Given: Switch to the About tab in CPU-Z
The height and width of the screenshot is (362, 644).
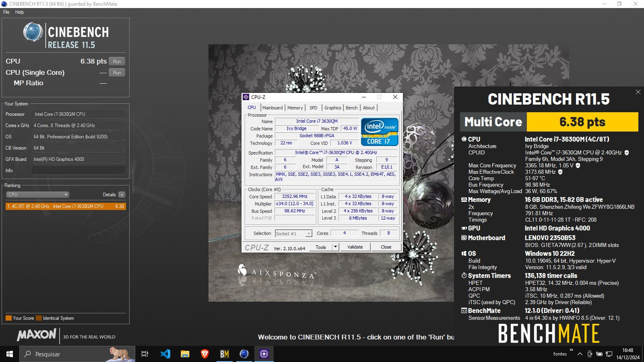Looking at the screenshot, I should pos(369,108).
